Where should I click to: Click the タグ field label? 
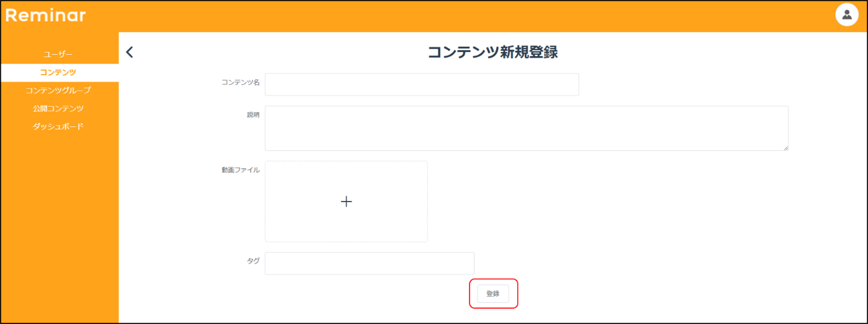[253, 261]
